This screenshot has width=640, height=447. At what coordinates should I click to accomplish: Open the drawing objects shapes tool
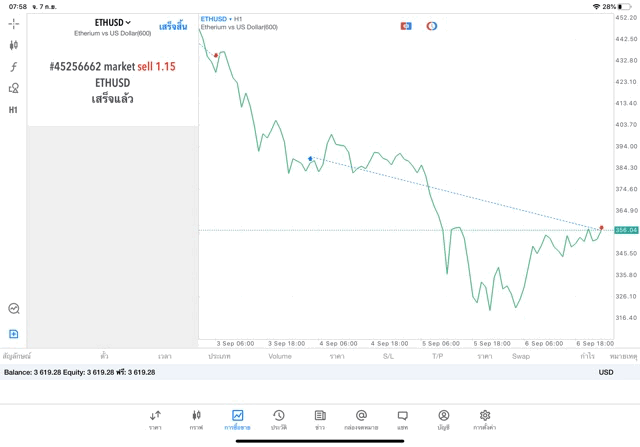[x=14, y=88]
